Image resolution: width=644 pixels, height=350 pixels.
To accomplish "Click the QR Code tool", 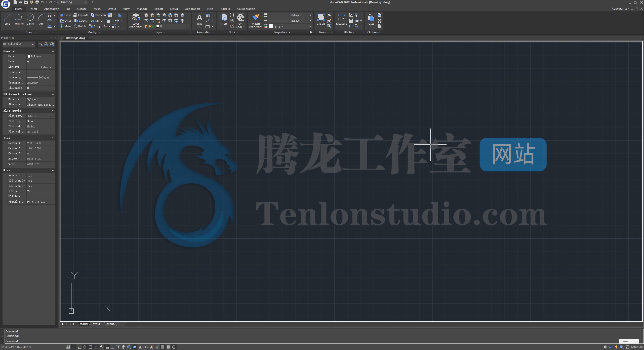I will click(240, 21).
